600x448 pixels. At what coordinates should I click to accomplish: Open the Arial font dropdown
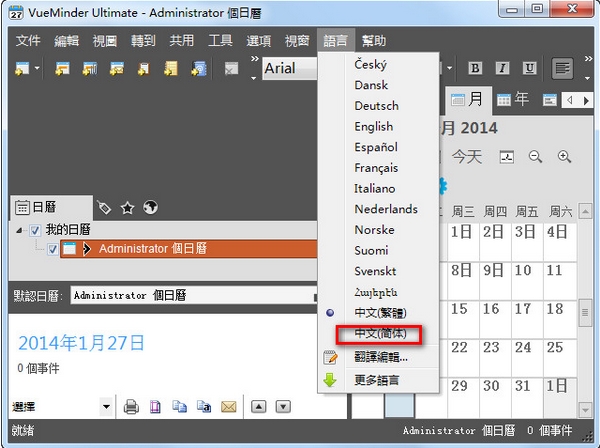pos(290,69)
